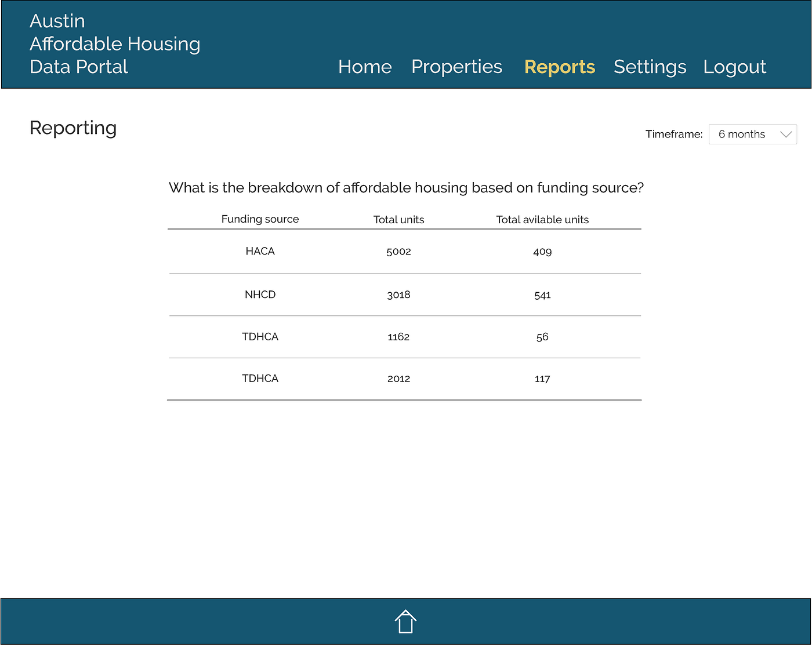This screenshot has height=647, width=812.
Task: Click the home icon in the footer
Action: point(405,621)
